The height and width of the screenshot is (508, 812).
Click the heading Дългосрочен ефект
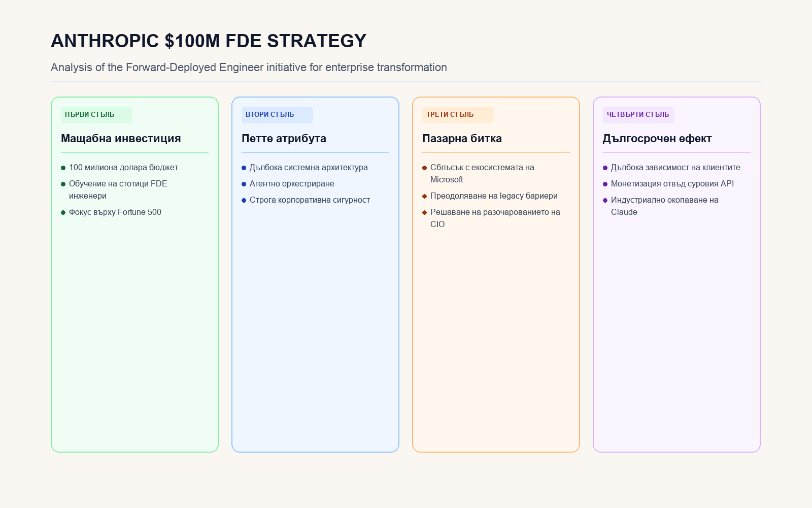point(657,139)
